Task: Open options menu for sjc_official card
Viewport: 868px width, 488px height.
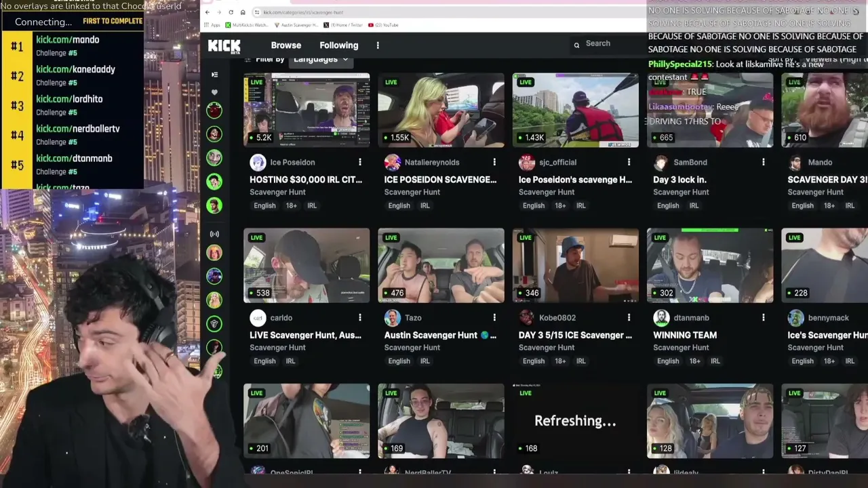Action: tap(629, 162)
